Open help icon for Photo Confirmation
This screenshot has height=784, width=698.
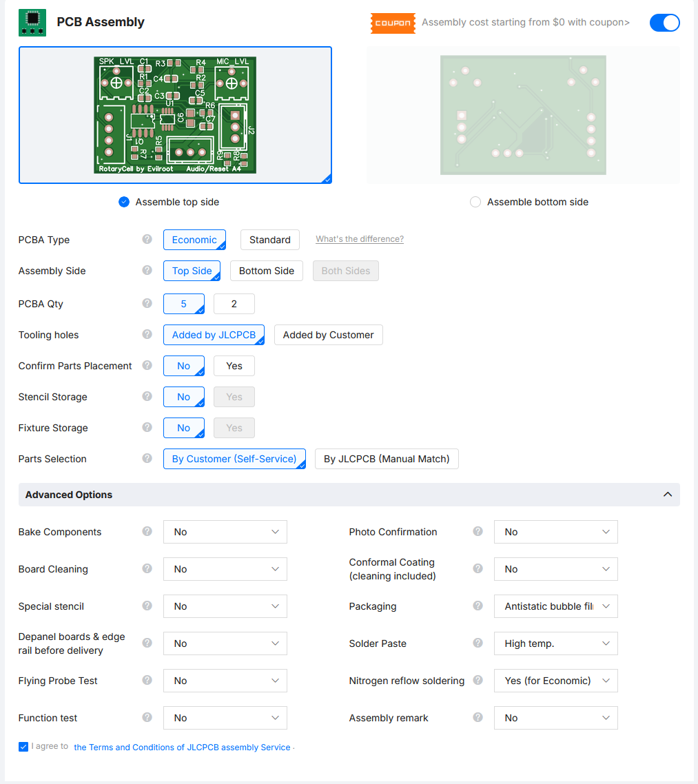click(478, 531)
